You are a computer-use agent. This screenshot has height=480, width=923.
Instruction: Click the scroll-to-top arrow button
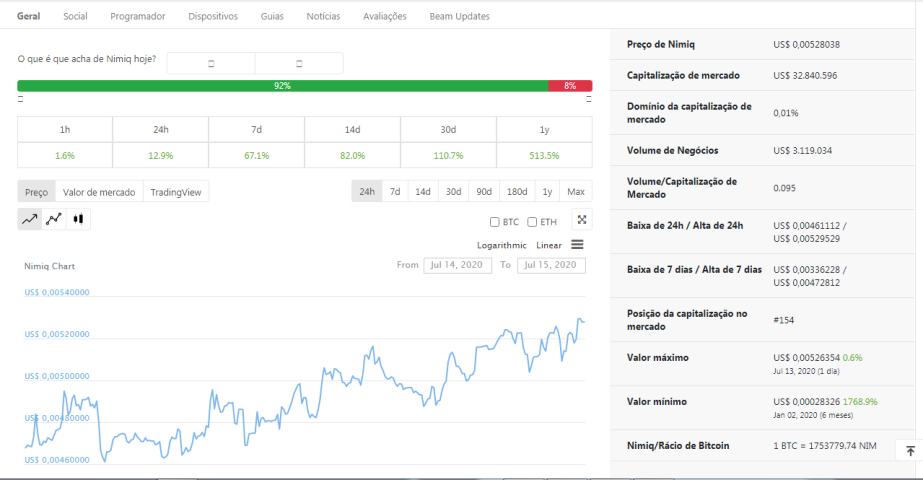910,451
